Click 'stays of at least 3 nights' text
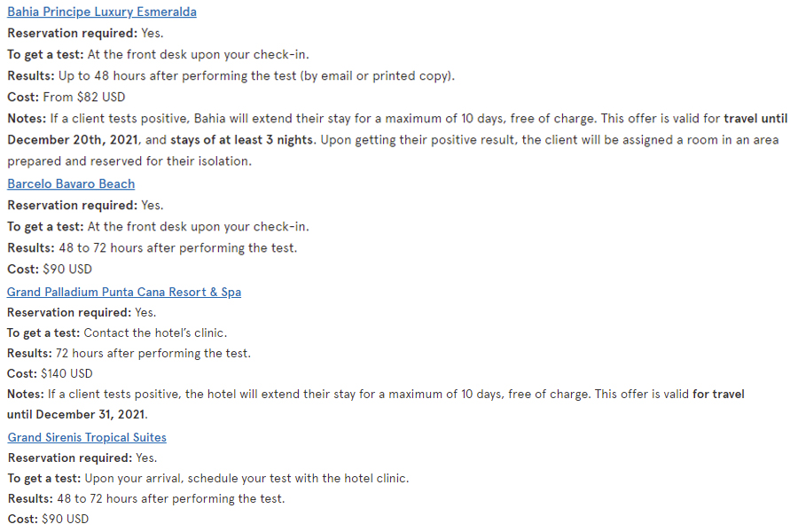The image size is (798, 532). click(241, 139)
